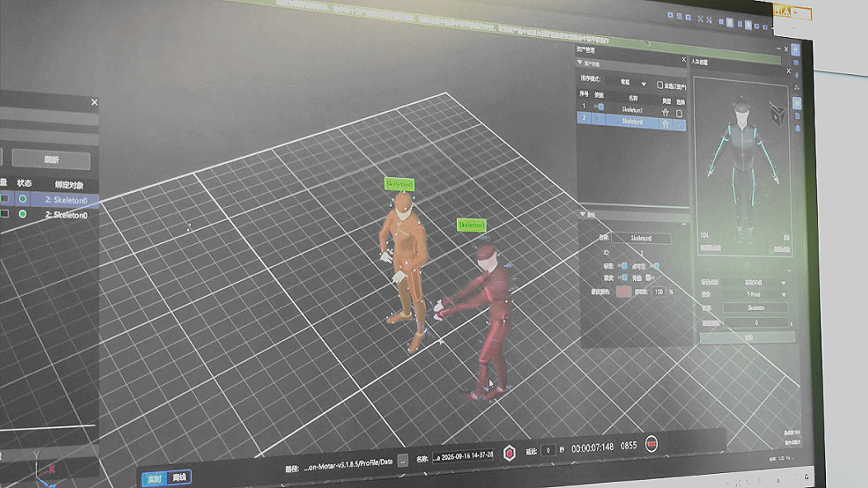Image resolution: width=868 pixels, height=488 pixels.
Task: Select highlighted "2: Skeleton0" binding row
Action: [49, 200]
